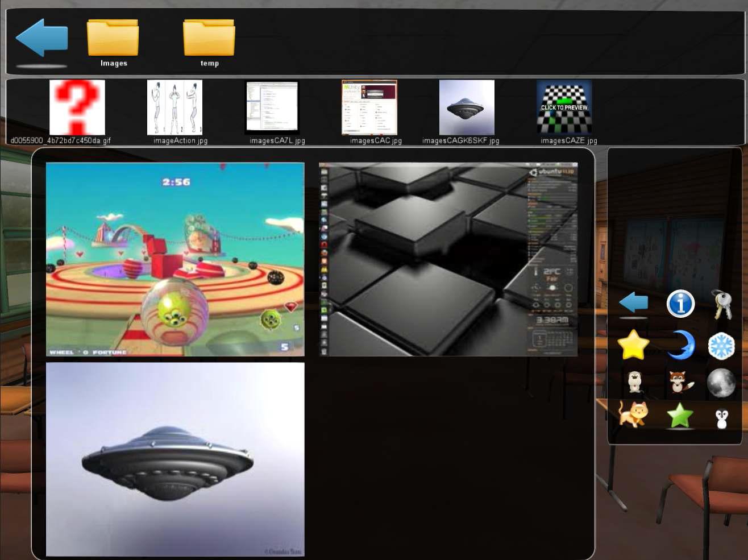Click the file name imagesCAZE.jpg
The width and height of the screenshot is (748, 560).
tap(568, 140)
